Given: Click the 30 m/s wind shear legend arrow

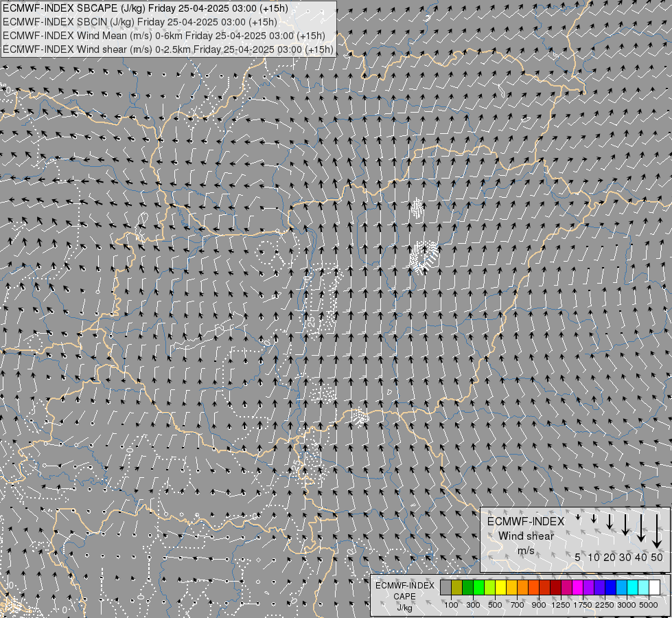Looking at the screenshot, I should 625,525.
